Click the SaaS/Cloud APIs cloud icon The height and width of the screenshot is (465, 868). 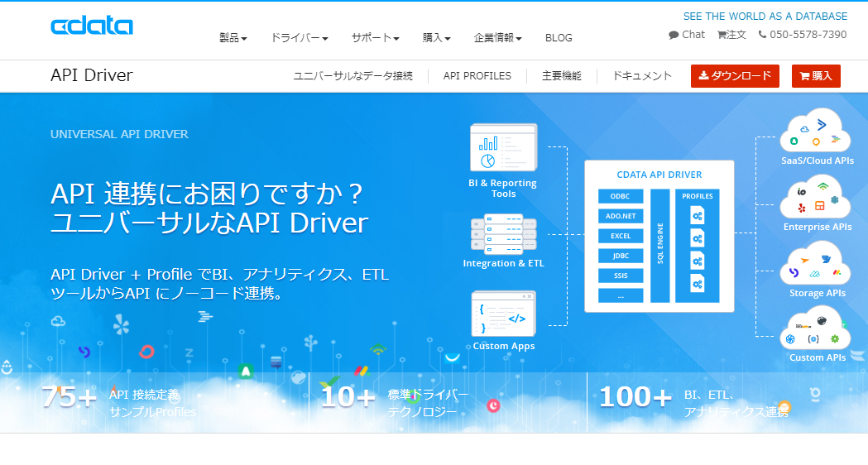(815, 130)
